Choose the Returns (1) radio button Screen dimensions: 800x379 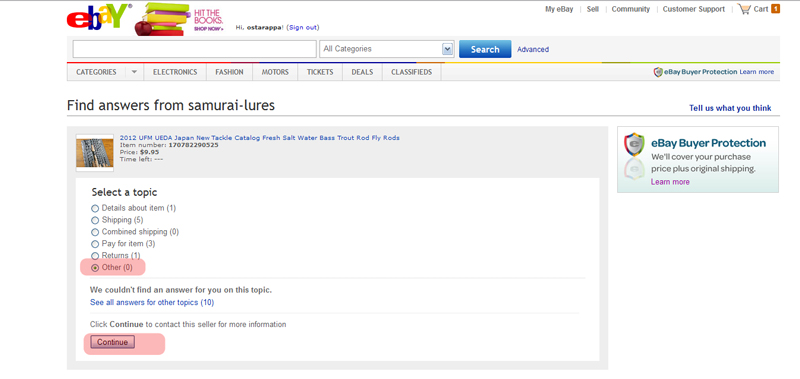click(x=95, y=256)
